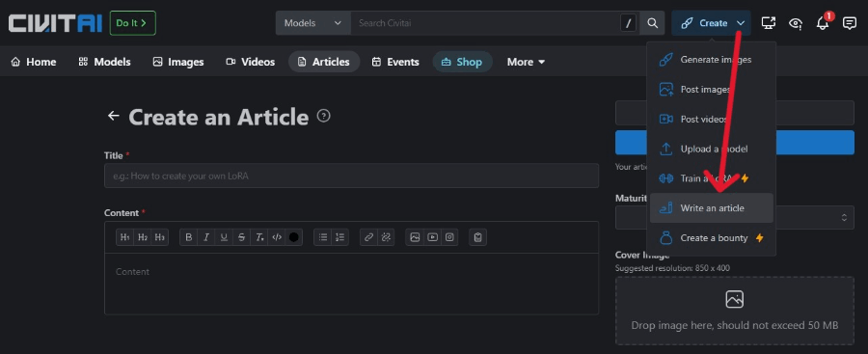Toggle the Create dropdown chevron
Screen dimensions: 868x354
[x=741, y=23]
